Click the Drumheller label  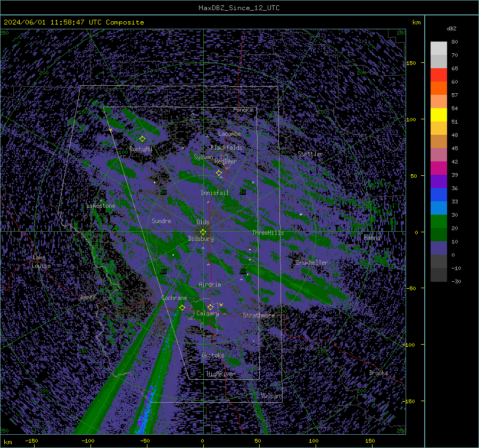(311, 263)
